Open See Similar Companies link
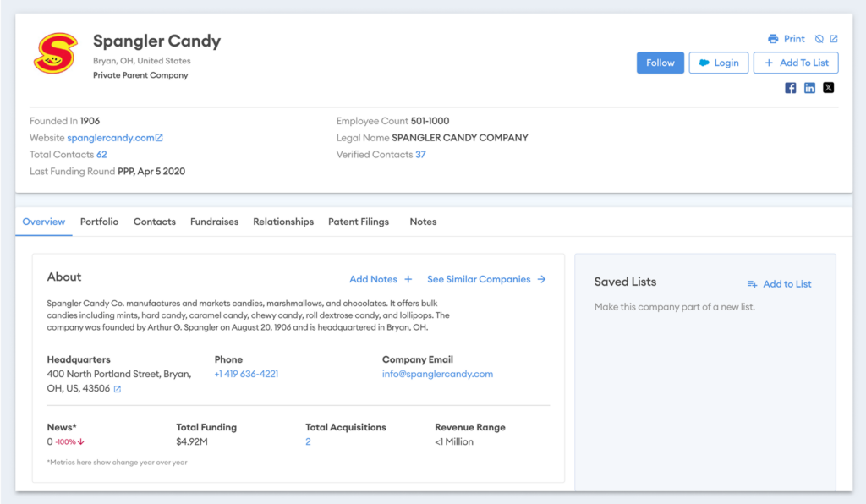The image size is (866, 504). tap(486, 279)
